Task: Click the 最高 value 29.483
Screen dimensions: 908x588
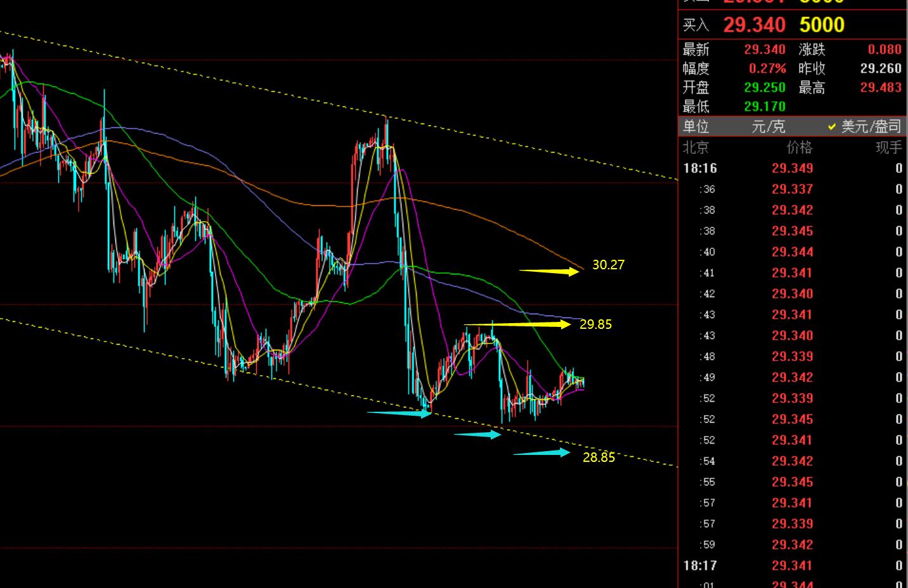Action: [880, 87]
